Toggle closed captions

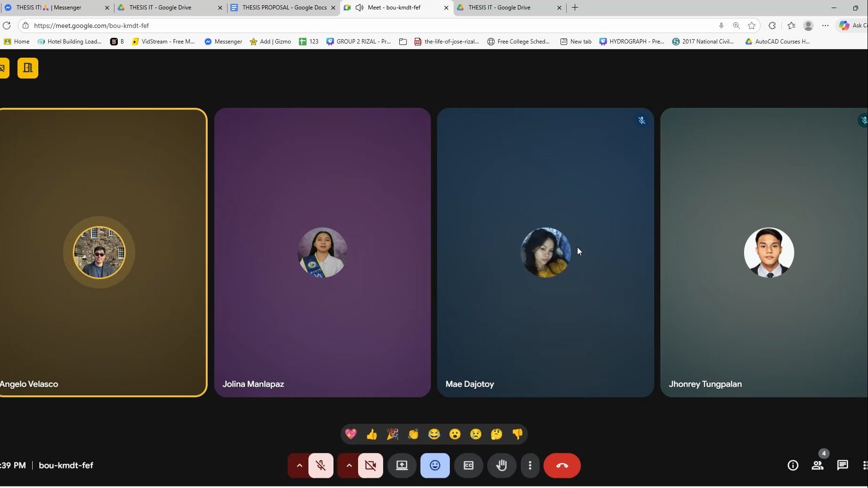[468, 466]
